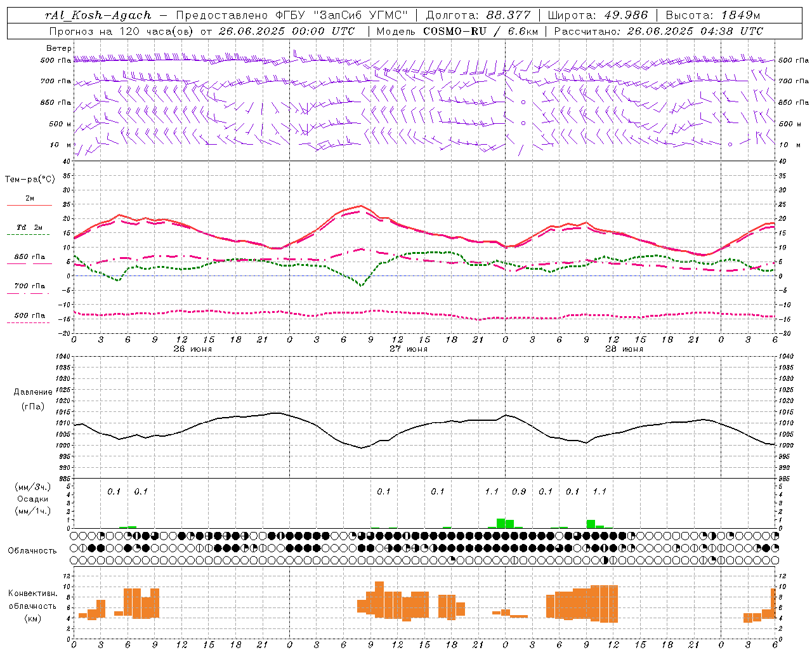Click the 28 июня date label
812x650 pixels.
[624, 349]
